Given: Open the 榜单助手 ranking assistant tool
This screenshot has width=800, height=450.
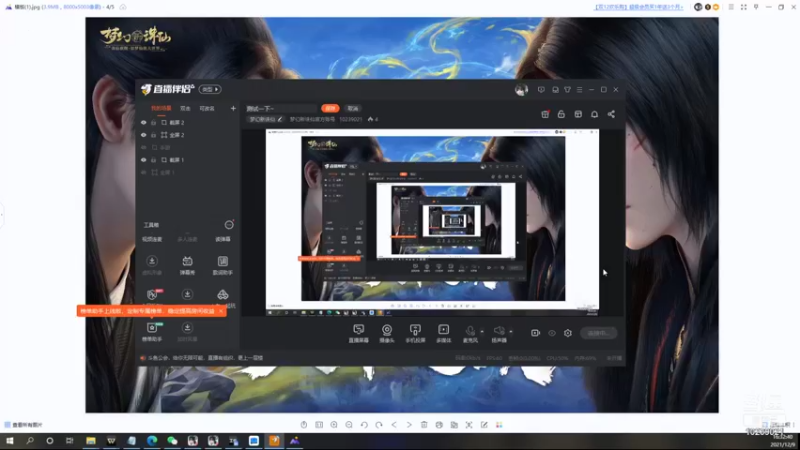Looking at the screenshot, I should [x=152, y=332].
